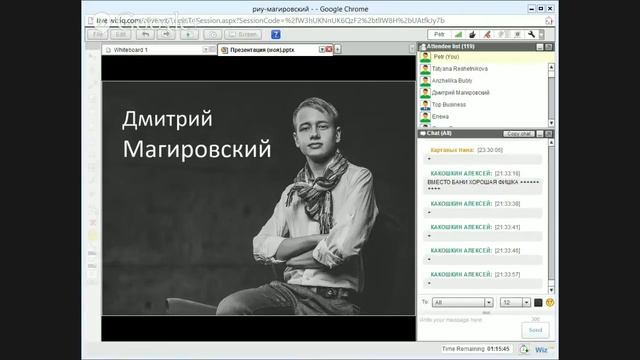
Task: Click the Copy chat button
Action: coord(519,134)
